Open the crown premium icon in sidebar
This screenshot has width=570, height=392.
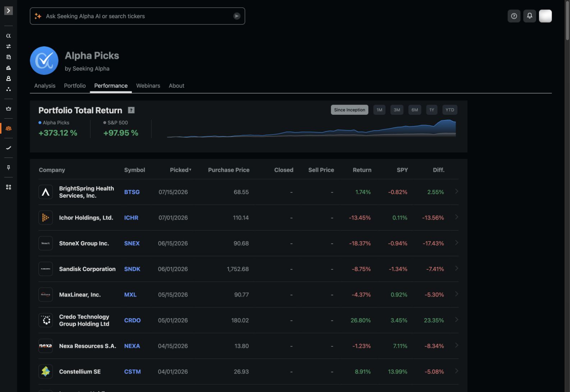(8, 109)
